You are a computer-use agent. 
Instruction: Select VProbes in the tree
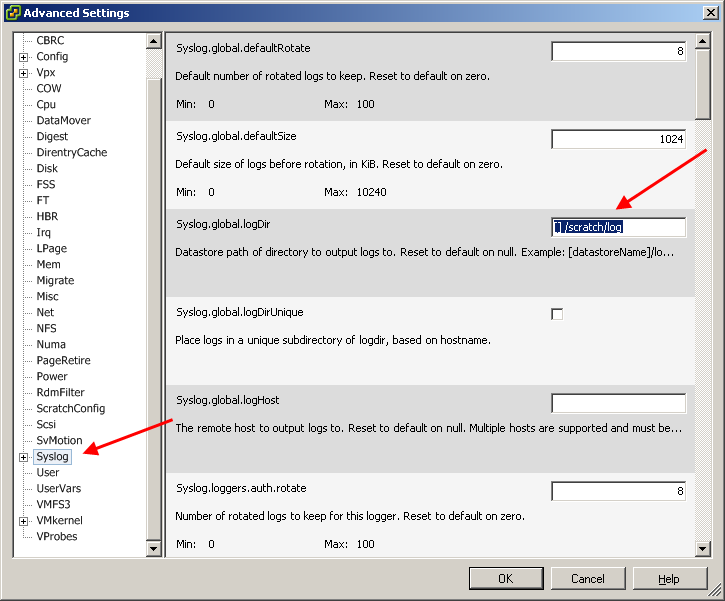click(57, 536)
